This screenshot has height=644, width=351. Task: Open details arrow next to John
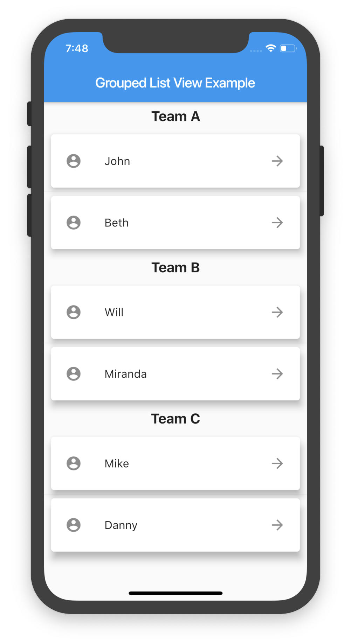point(277,161)
